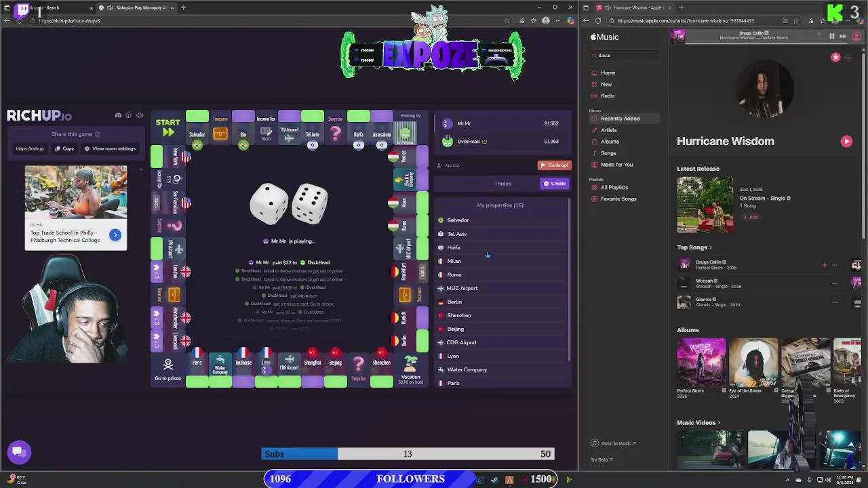Image resolution: width=868 pixels, height=488 pixels.
Task: Click the Apple Music search field
Action: tap(625, 55)
